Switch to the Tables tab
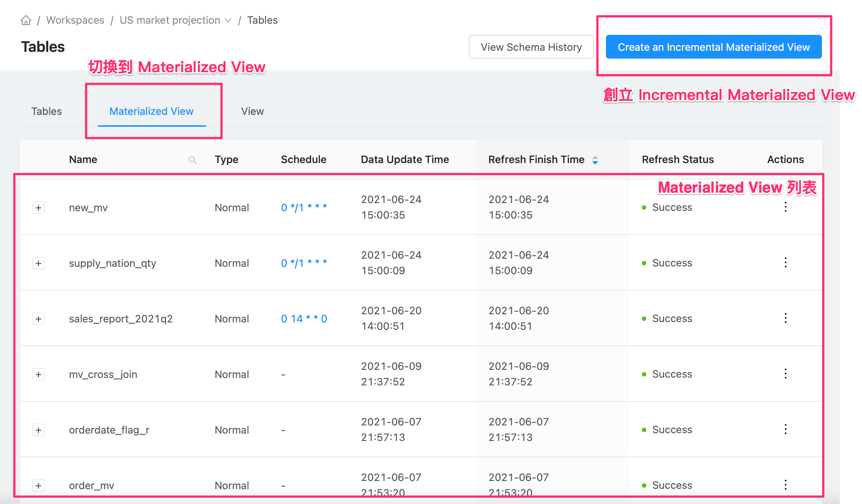Screen dimensions: 862x504 pyautogui.click(x=46, y=111)
